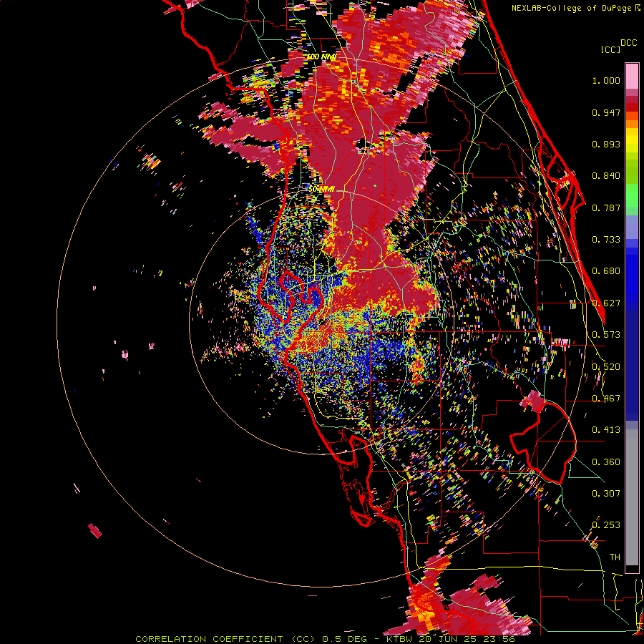This screenshot has width=644, height=644.
Task: Select the 0.413 legend value
Action: click(x=606, y=430)
